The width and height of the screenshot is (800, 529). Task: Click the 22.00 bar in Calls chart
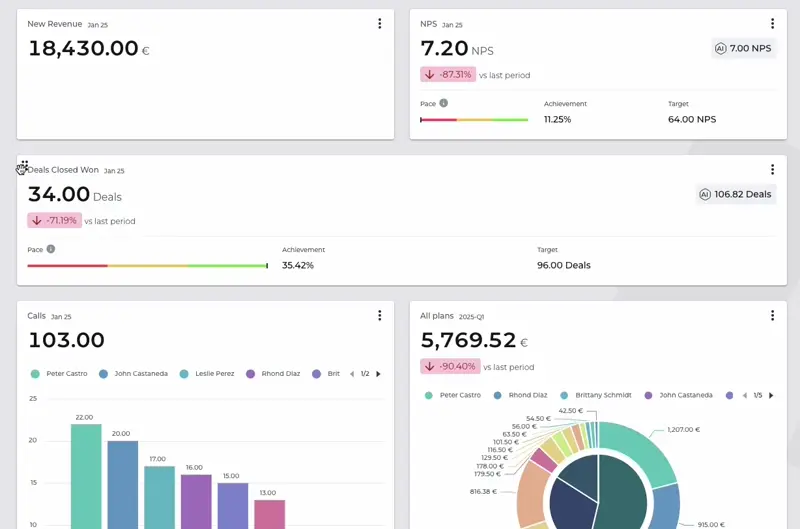click(x=86, y=476)
